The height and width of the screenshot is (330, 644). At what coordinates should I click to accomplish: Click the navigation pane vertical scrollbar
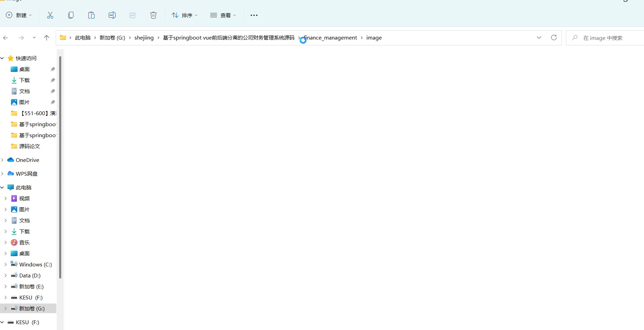pyautogui.click(x=60, y=167)
